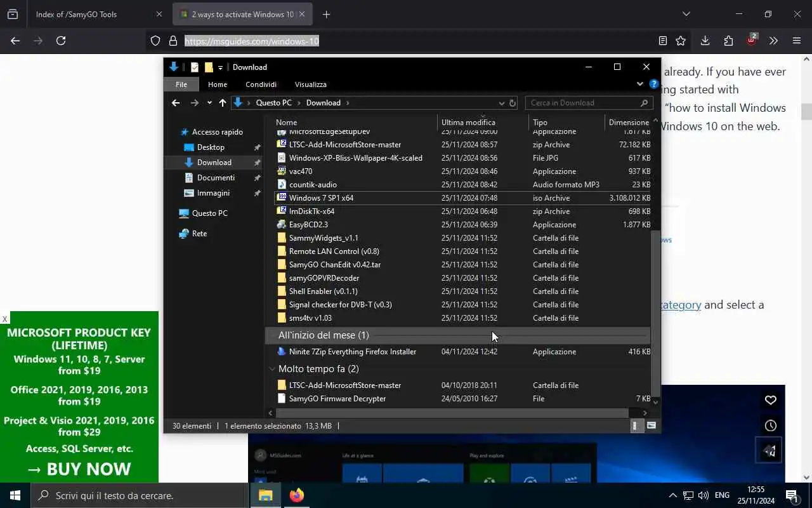The image size is (812, 508).
Task: Select Signal checker for DVB-T (v0.3) folder
Action: 463,305
